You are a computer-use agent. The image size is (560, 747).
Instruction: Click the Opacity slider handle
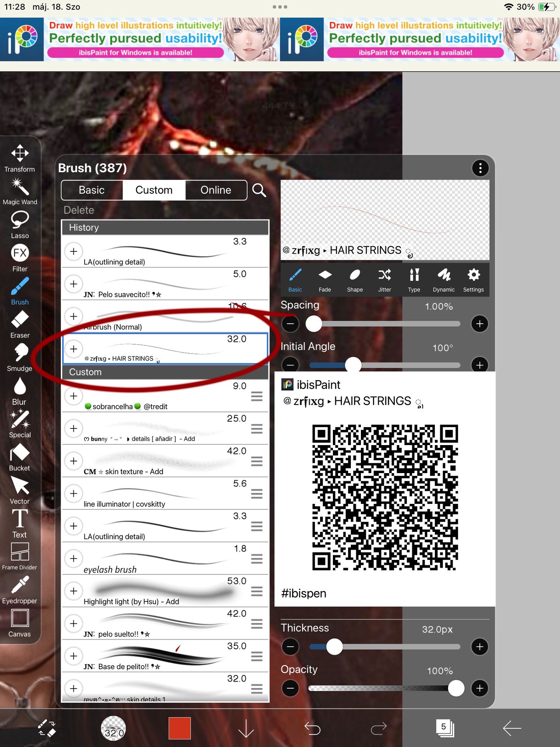tap(456, 688)
